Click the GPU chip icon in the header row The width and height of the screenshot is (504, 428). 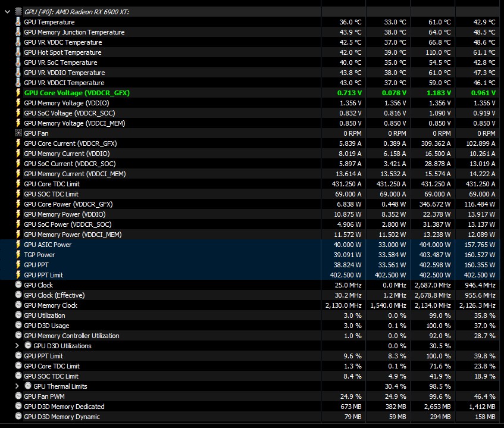[18, 12]
